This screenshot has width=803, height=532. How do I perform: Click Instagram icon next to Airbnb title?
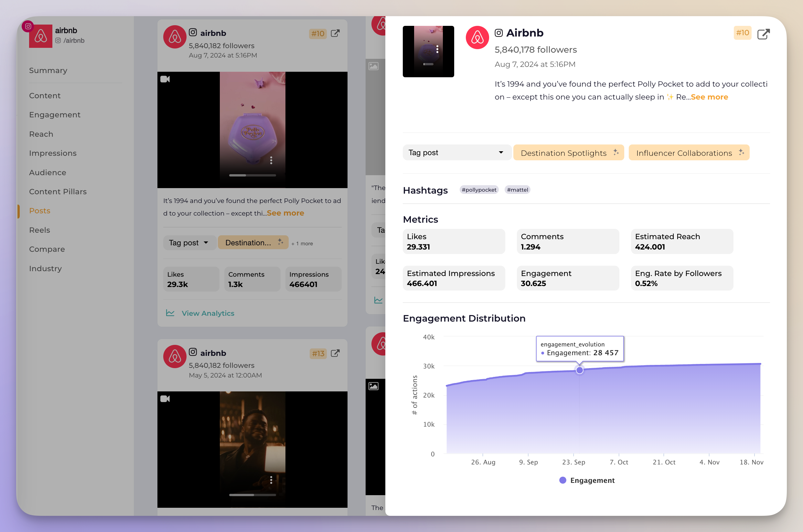pyautogui.click(x=498, y=33)
